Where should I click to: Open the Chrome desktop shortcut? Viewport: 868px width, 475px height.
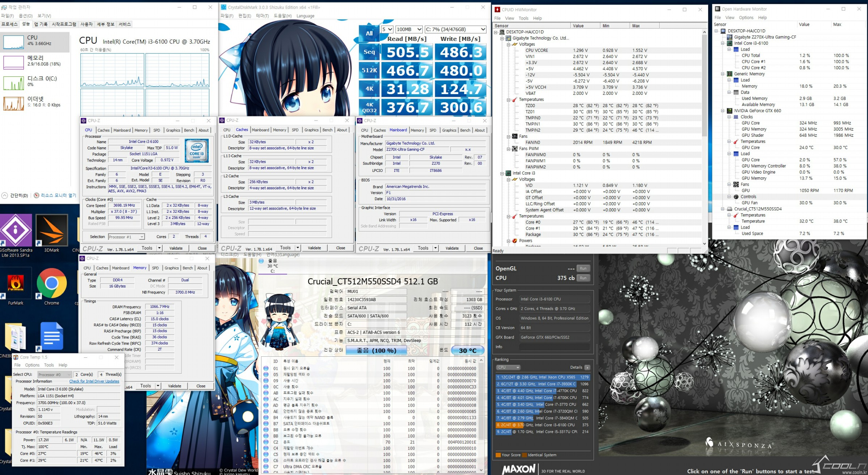coord(51,283)
